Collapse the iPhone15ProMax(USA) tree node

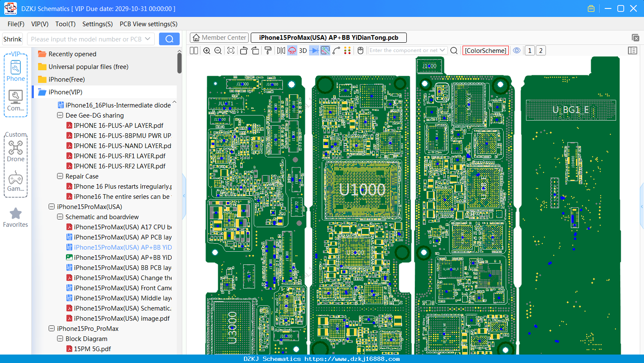coord(52,207)
